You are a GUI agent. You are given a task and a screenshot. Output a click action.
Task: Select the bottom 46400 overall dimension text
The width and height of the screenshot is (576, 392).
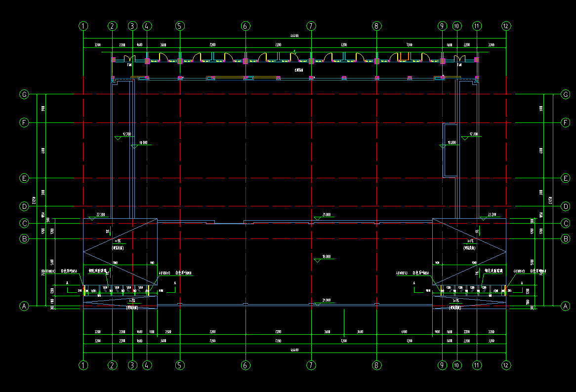click(294, 350)
